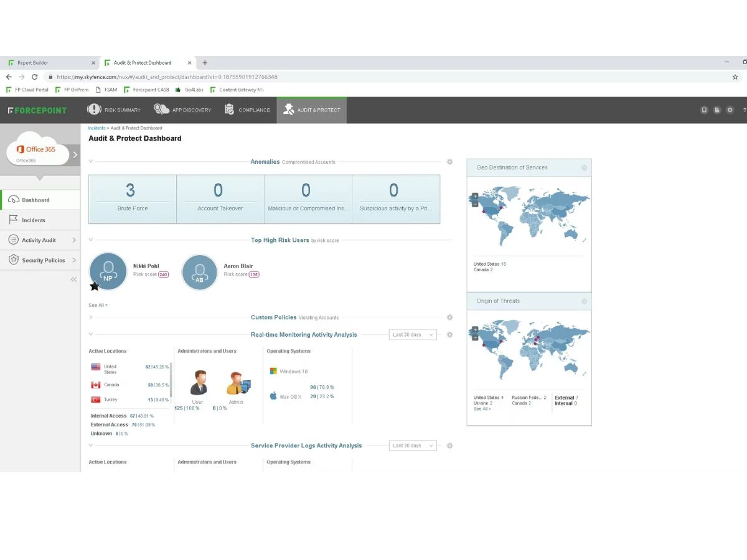
Task: Click the United States flag row
Action: pos(129,369)
